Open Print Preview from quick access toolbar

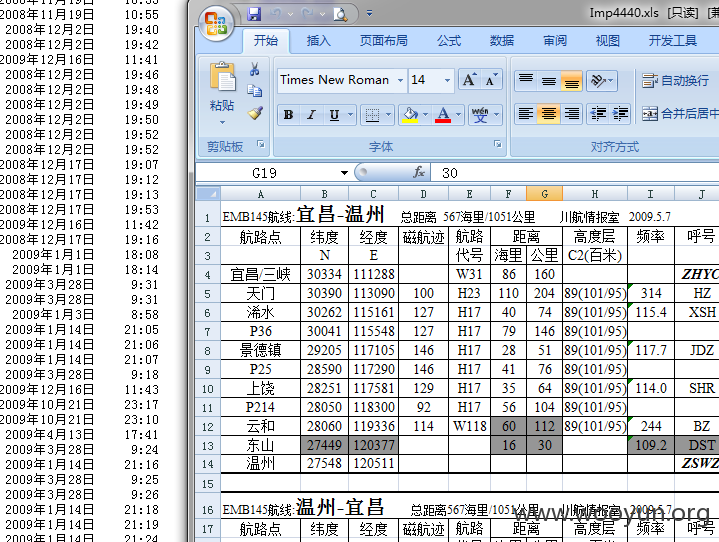(340, 15)
